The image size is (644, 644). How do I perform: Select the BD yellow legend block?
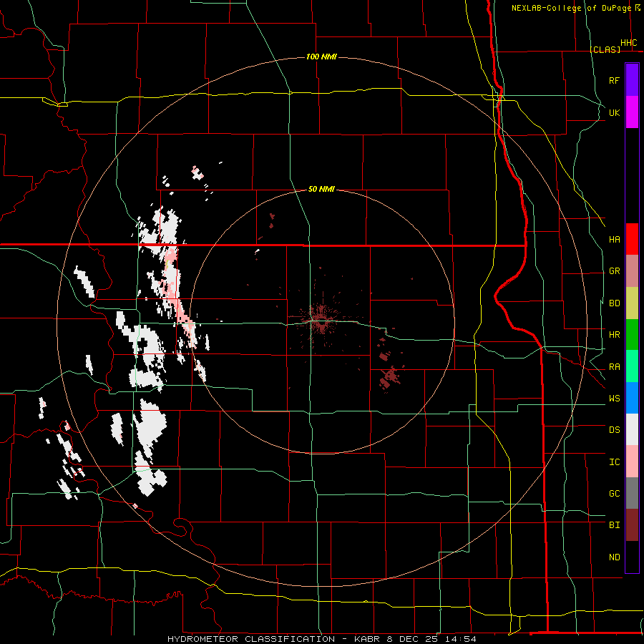[632, 303]
